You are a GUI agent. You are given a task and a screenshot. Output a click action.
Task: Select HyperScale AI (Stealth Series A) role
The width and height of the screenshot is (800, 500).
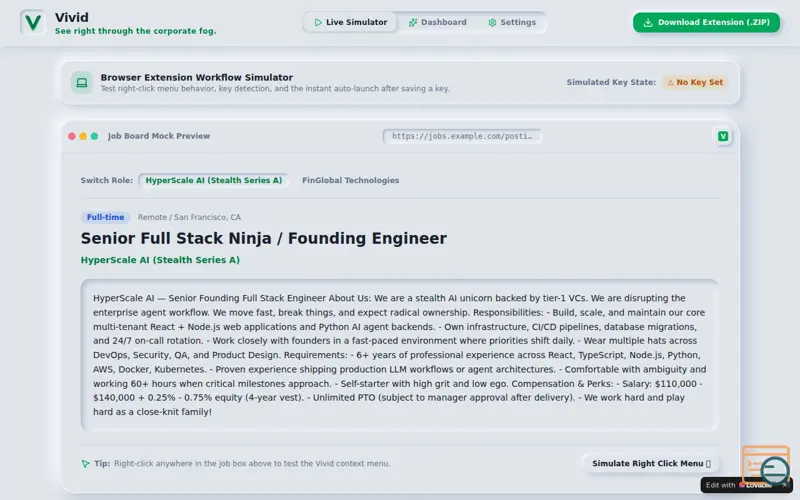pyautogui.click(x=213, y=180)
